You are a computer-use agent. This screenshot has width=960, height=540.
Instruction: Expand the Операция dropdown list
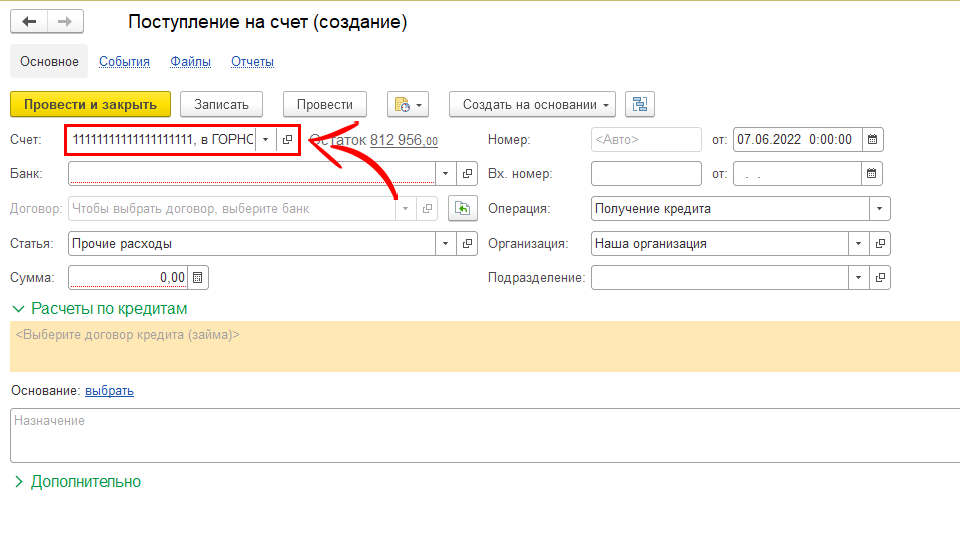(879, 209)
